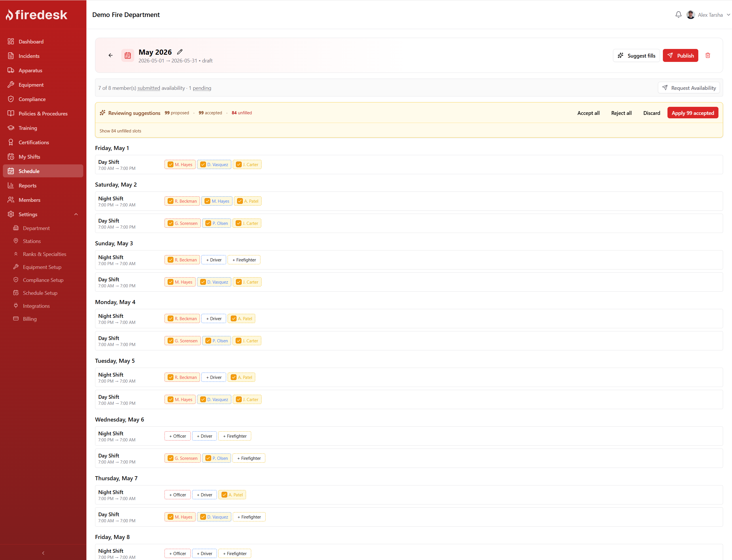
Task: Click Alex Tarsha avatar picture
Action: point(690,15)
